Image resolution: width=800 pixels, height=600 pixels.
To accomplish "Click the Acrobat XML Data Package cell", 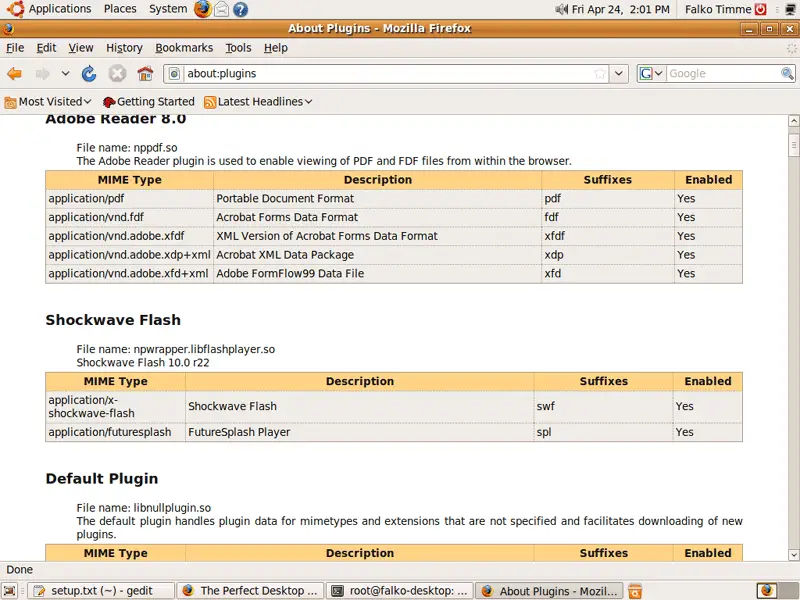I will (378, 255).
